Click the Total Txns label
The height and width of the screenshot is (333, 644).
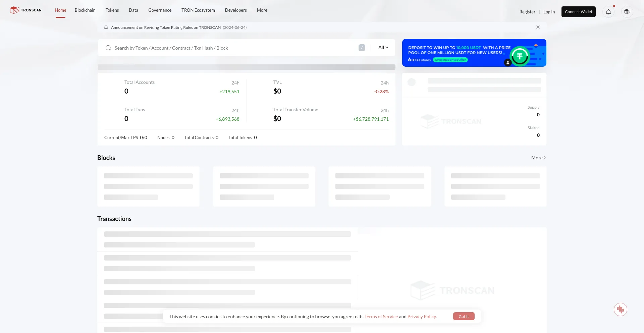coord(135,110)
